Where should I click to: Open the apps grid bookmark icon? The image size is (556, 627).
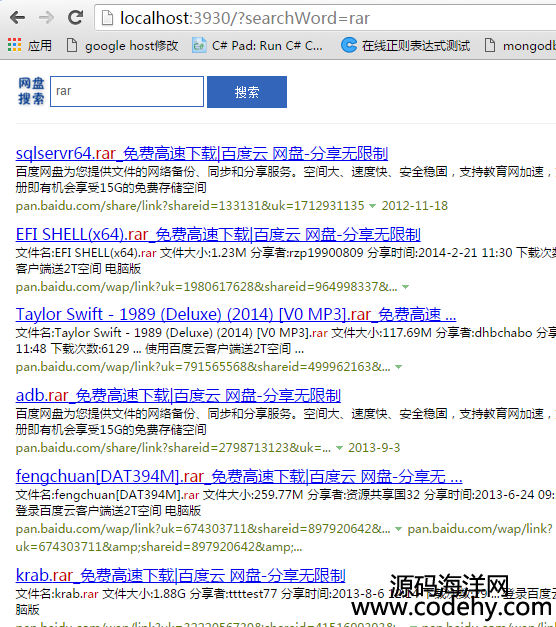14,45
